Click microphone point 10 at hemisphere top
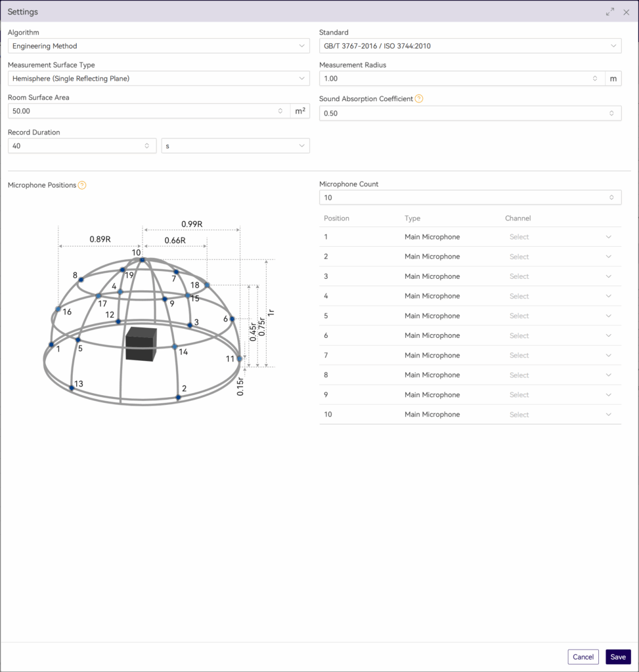 (x=143, y=261)
